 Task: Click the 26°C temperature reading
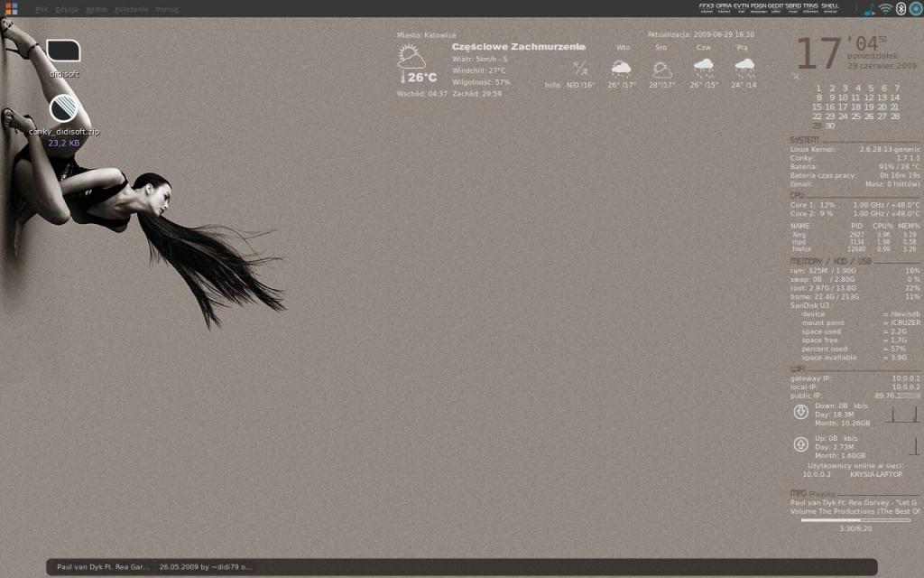pyautogui.click(x=422, y=78)
